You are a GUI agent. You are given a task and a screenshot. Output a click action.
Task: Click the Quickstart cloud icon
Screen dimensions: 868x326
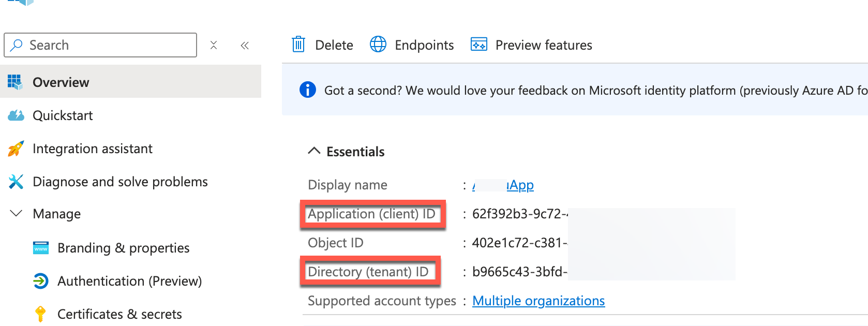pyautogui.click(x=16, y=115)
